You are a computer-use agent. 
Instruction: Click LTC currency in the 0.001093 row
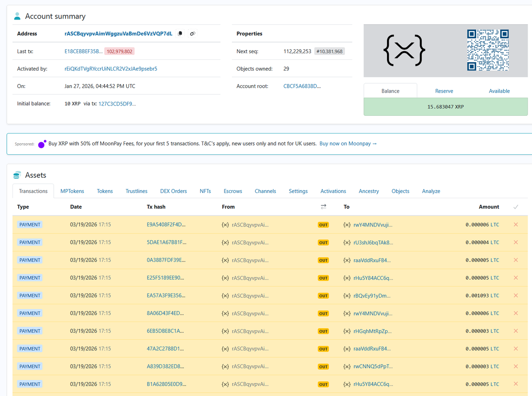pyautogui.click(x=495, y=296)
